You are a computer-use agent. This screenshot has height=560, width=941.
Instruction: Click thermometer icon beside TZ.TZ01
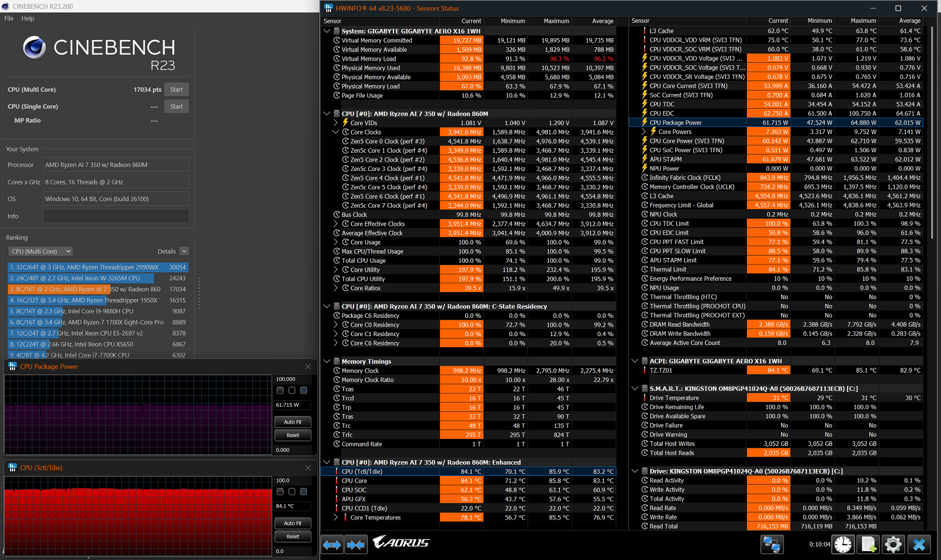tap(645, 370)
